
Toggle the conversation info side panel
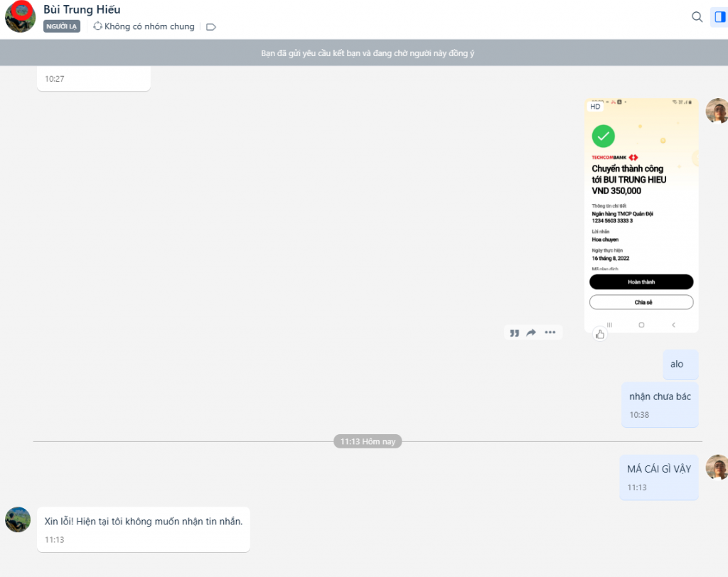point(719,17)
